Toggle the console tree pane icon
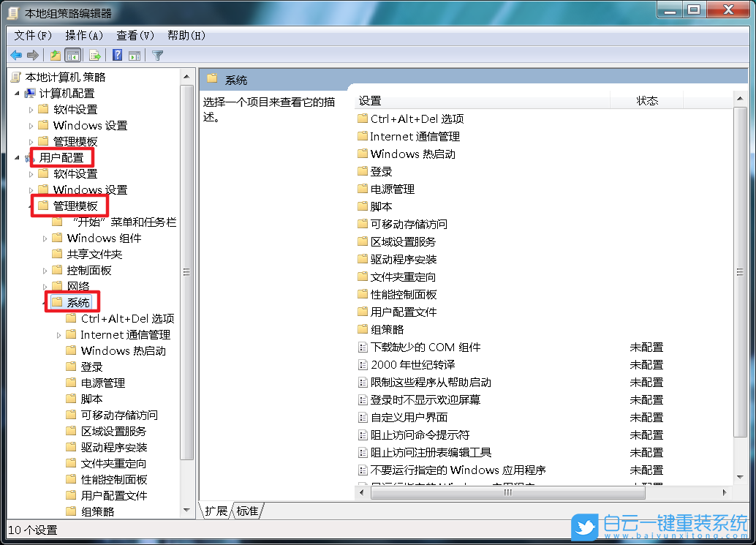756x545 pixels. (x=73, y=54)
